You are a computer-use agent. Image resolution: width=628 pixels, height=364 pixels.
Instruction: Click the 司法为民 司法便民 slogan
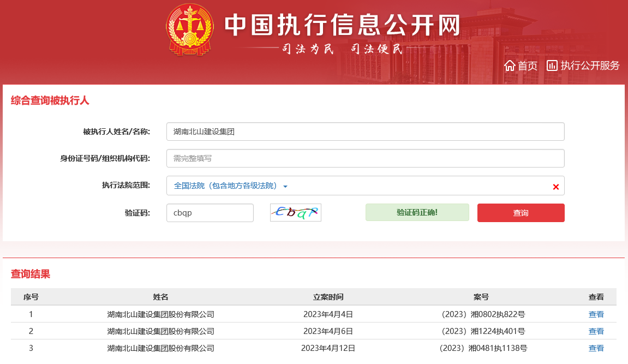point(342,49)
